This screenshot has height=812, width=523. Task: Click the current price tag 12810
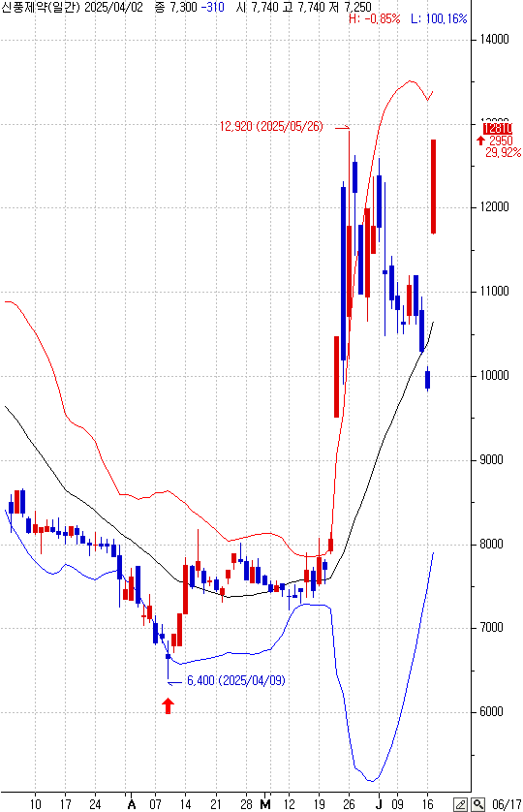(497, 128)
